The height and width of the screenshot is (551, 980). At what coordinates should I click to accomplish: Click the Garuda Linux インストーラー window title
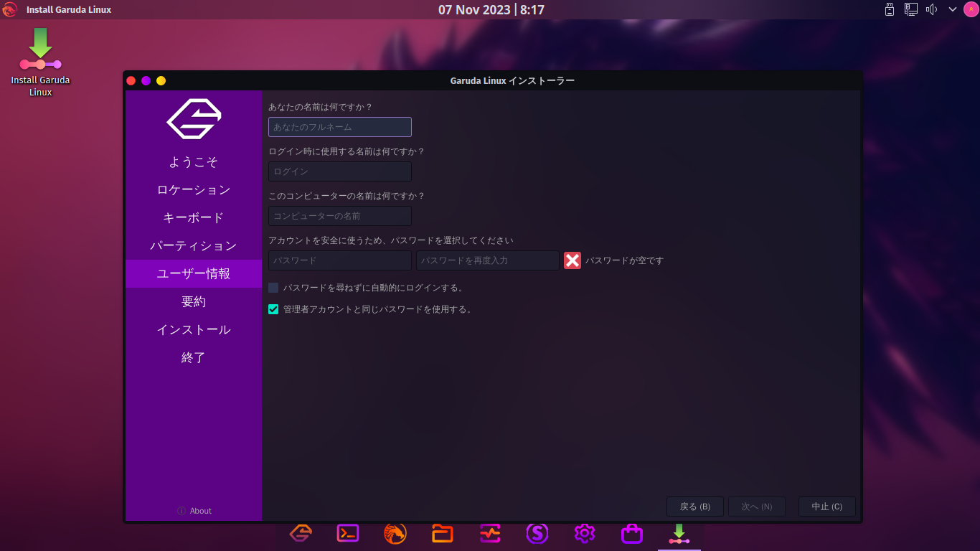512,81
